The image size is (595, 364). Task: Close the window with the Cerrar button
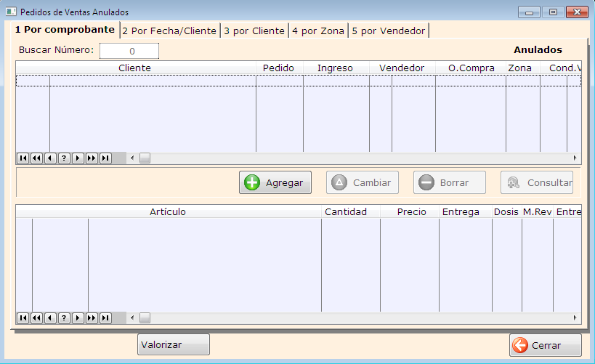point(545,344)
